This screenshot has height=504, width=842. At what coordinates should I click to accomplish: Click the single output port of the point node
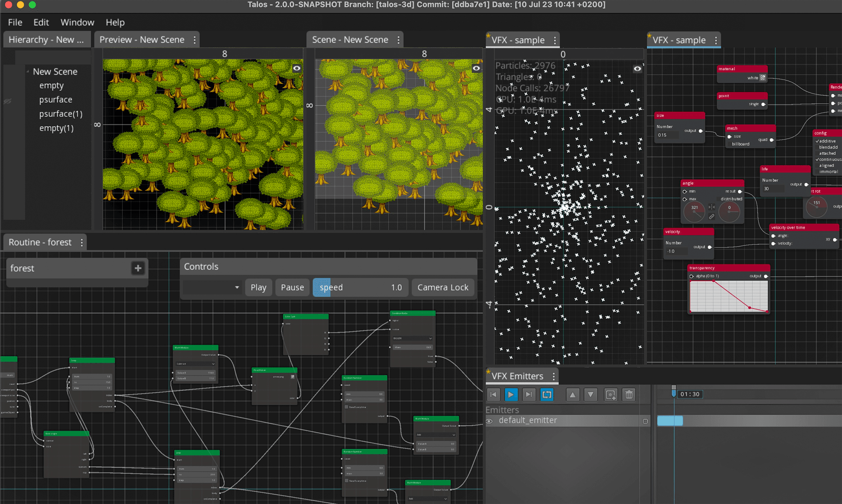(763, 104)
